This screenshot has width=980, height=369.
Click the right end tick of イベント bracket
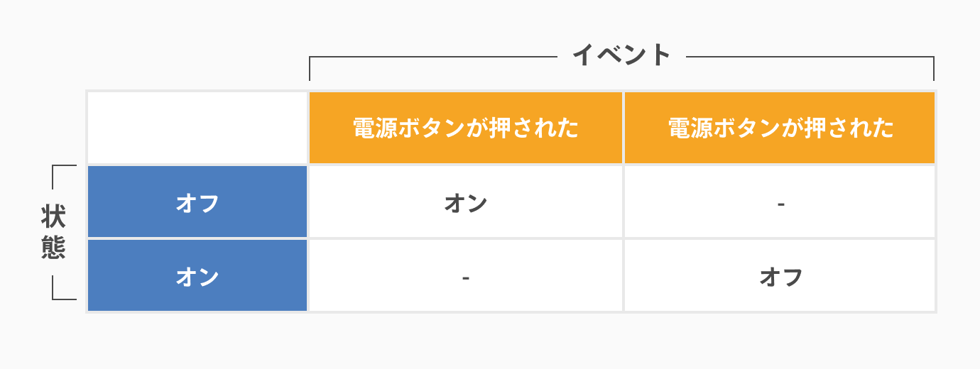pos(934,69)
